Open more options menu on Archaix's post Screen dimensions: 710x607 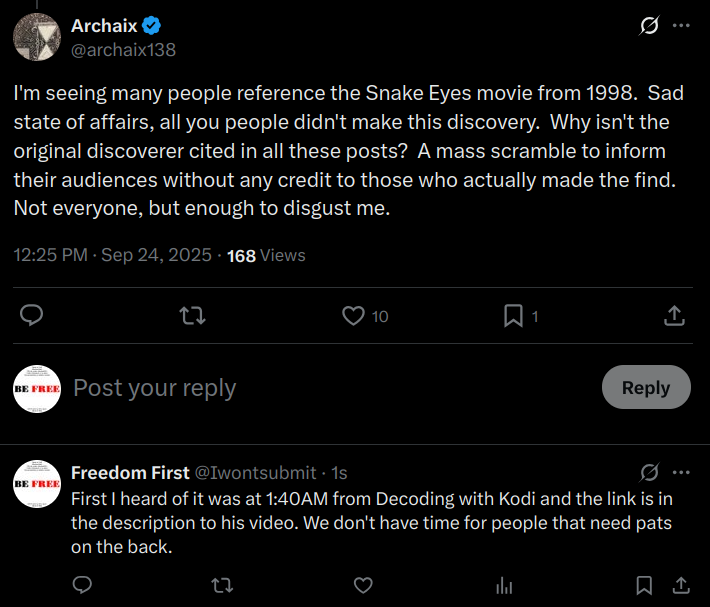coord(681,26)
